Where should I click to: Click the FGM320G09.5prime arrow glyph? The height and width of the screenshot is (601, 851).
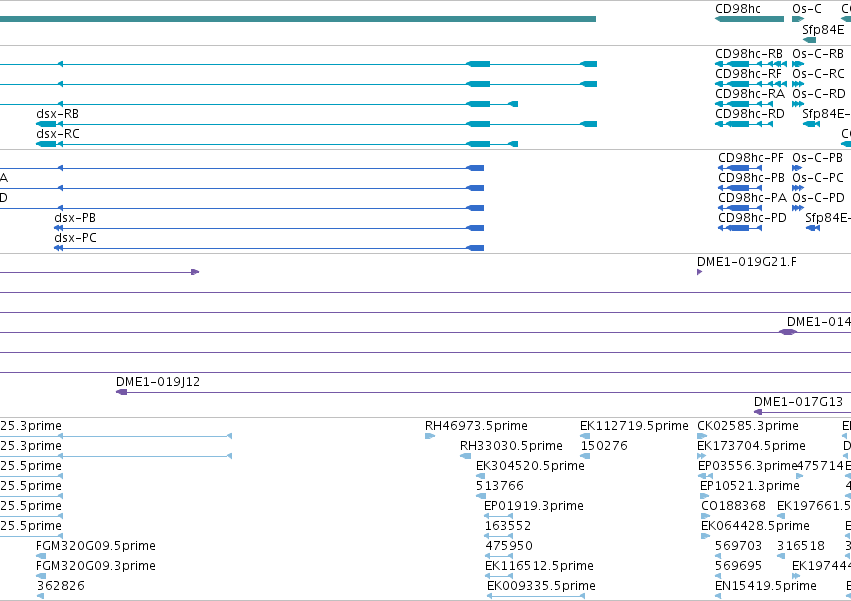coord(41,556)
